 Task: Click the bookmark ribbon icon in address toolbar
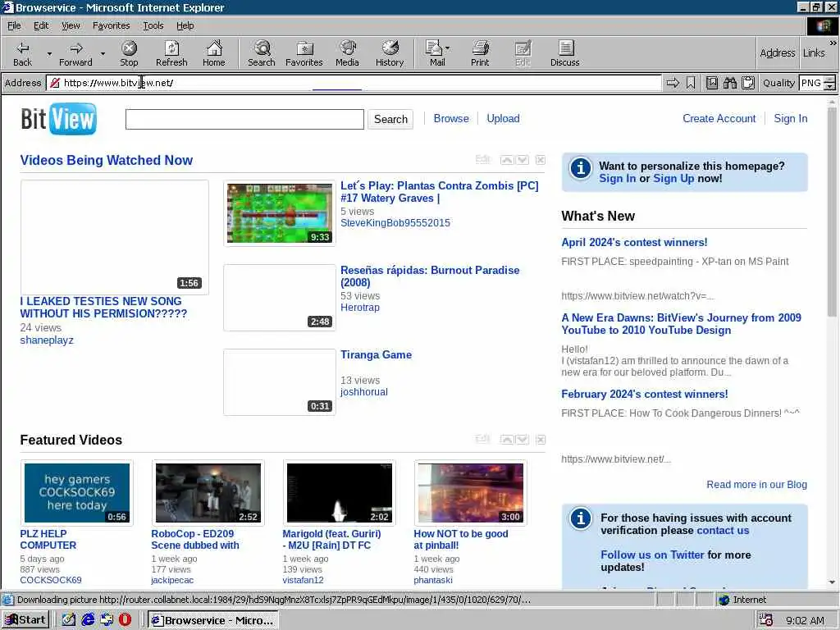point(691,83)
